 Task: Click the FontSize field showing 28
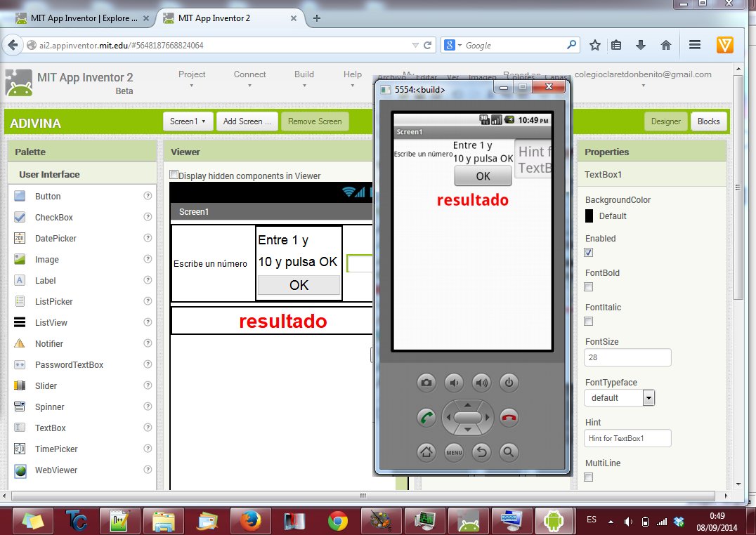(627, 357)
